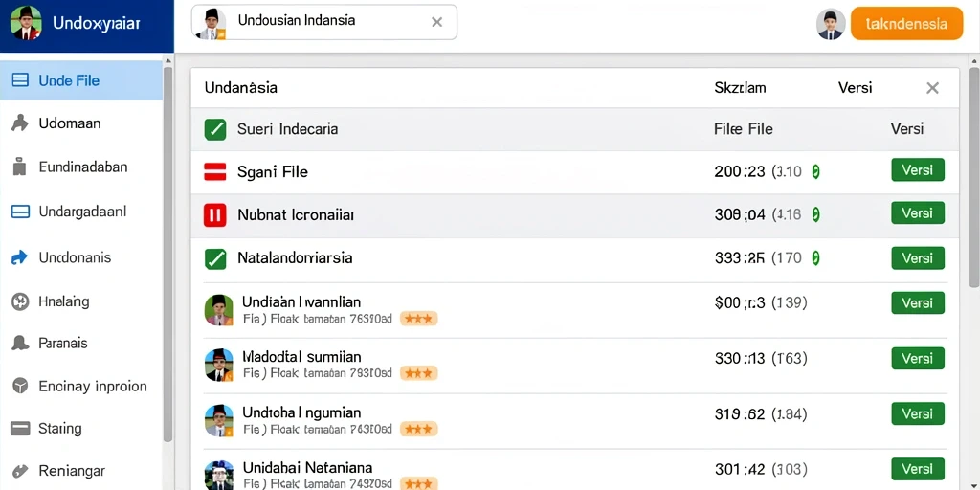Viewport: 980px width, 490px height.
Task: Click avatar thumbnail of Madodtal sumiiian
Action: [x=219, y=365]
